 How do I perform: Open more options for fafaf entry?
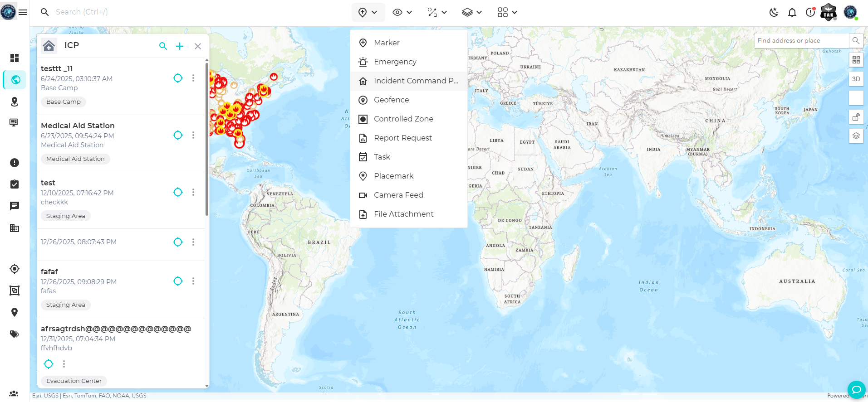point(193,281)
